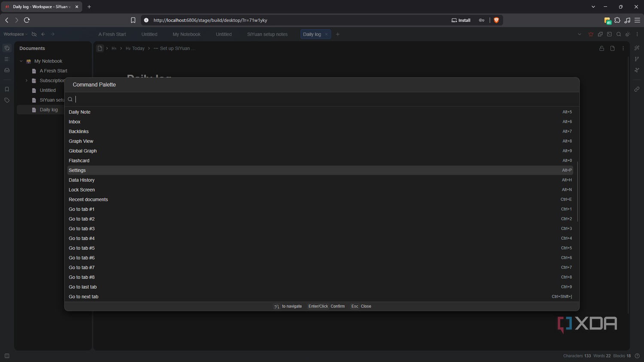The width and height of the screenshot is (644, 362).
Task: Click the Install app button in address bar
Action: pos(461,20)
